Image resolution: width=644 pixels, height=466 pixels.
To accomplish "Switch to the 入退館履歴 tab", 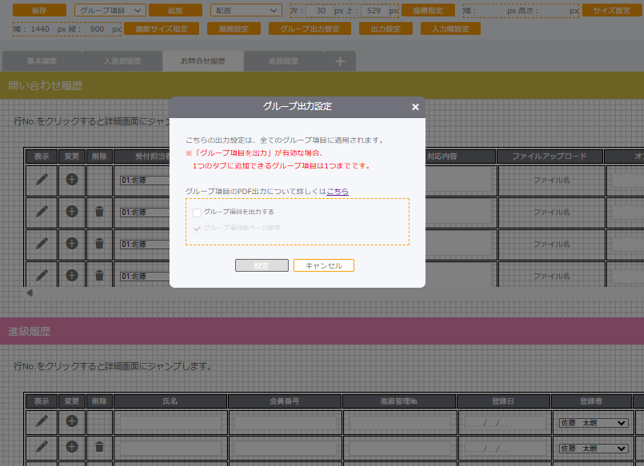I will pyautogui.click(x=122, y=61).
